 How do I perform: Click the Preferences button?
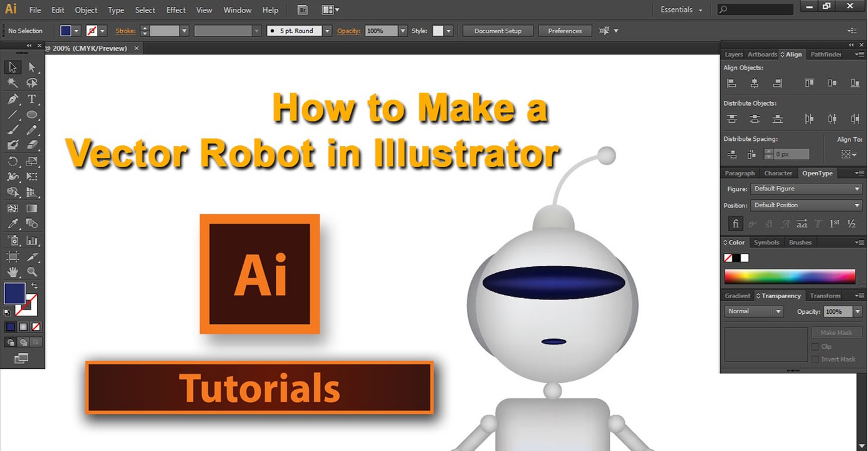click(565, 31)
